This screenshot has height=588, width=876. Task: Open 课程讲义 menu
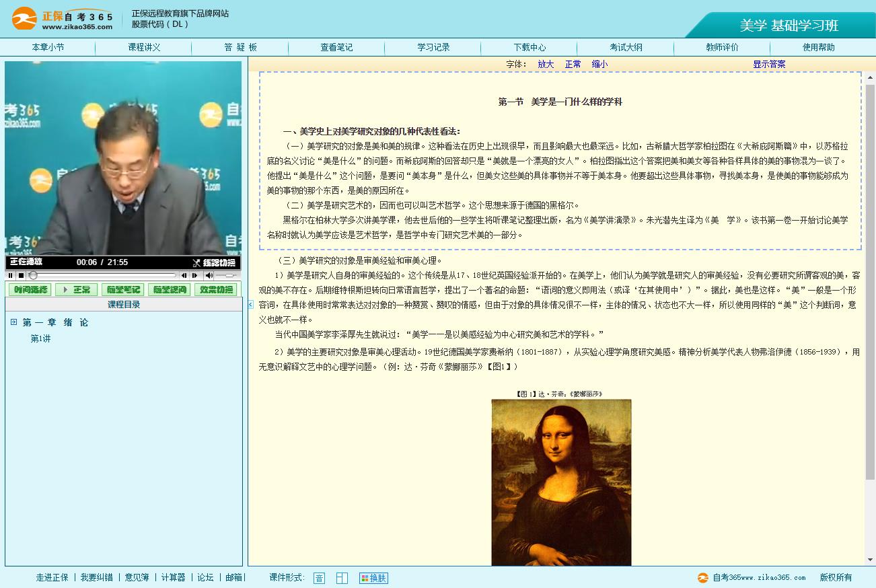pyautogui.click(x=144, y=47)
